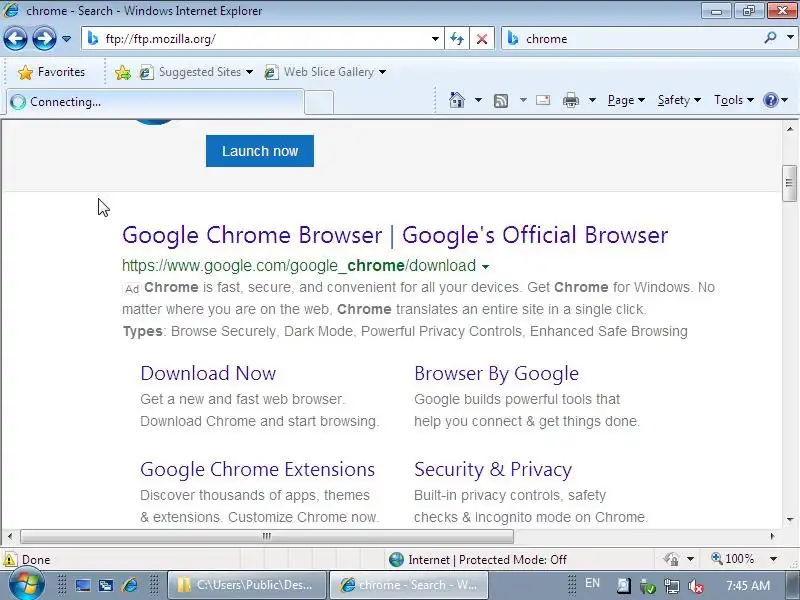The height and width of the screenshot is (600, 800).
Task: Click the Switch between windows quick launch icon
Action: 106,585
